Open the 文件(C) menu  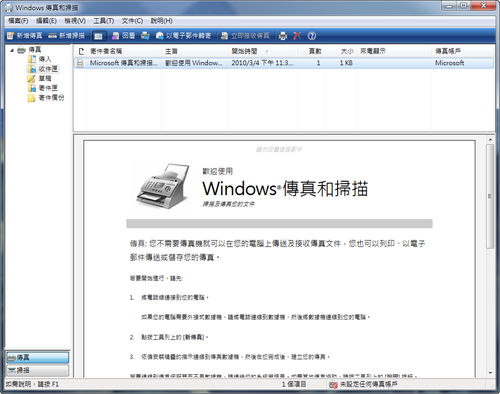[x=132, y=21]
